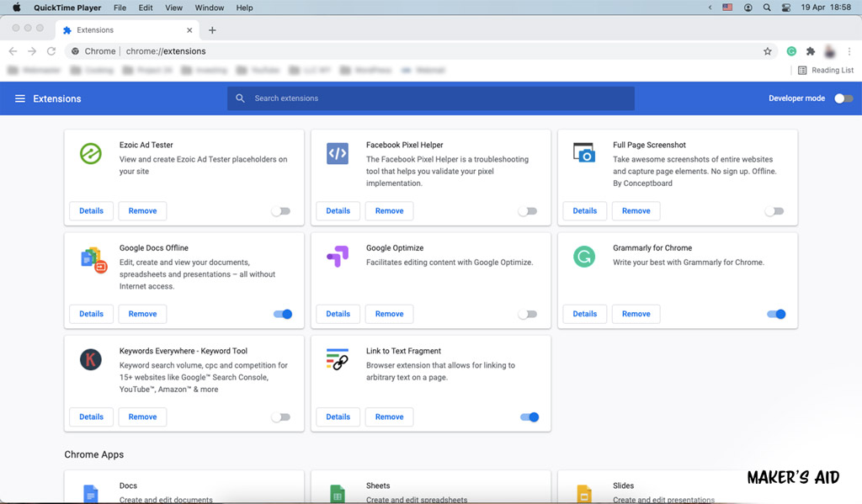Click the Slides app icon
Viewport: 862px width, 504px height.
(x=584, y=494)
